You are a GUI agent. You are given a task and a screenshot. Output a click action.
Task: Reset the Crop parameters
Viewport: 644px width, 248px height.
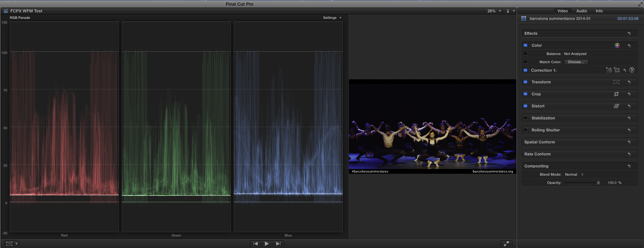629,94
